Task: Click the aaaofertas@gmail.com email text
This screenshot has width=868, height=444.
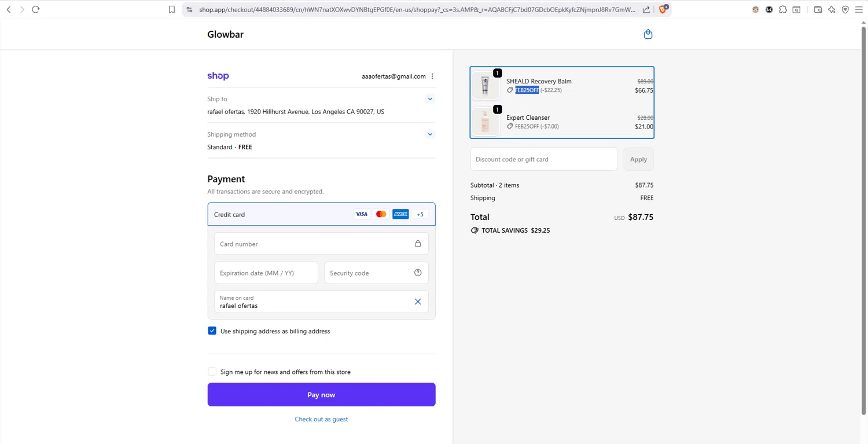Action: click(393, 76)
